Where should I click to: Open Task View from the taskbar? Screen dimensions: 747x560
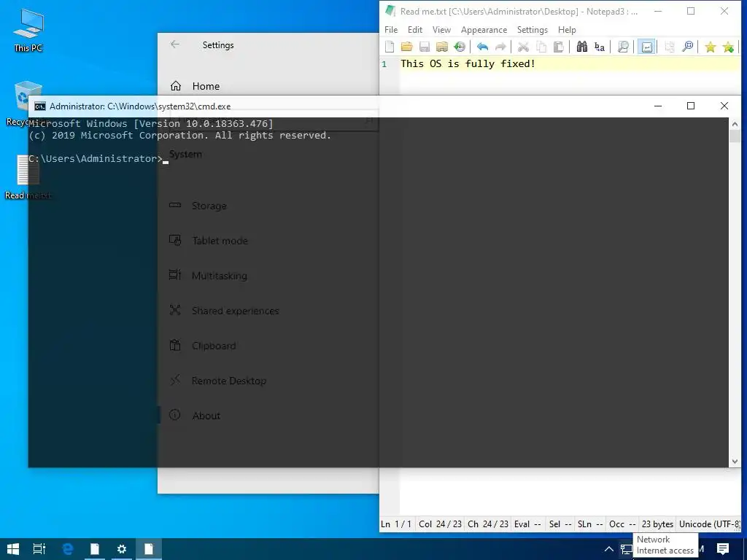(x=39, y=549)
